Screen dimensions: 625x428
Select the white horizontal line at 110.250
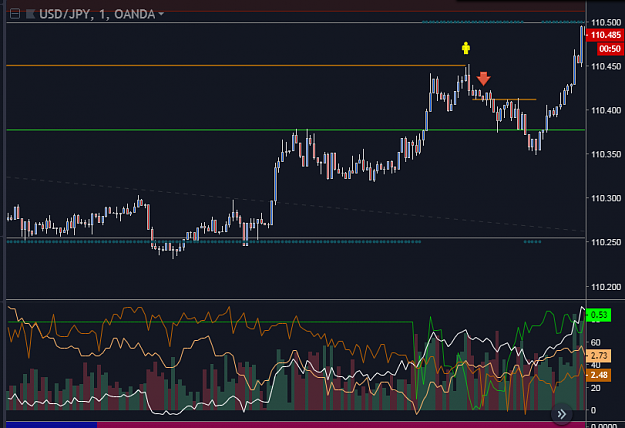click(x=296, y=238)
